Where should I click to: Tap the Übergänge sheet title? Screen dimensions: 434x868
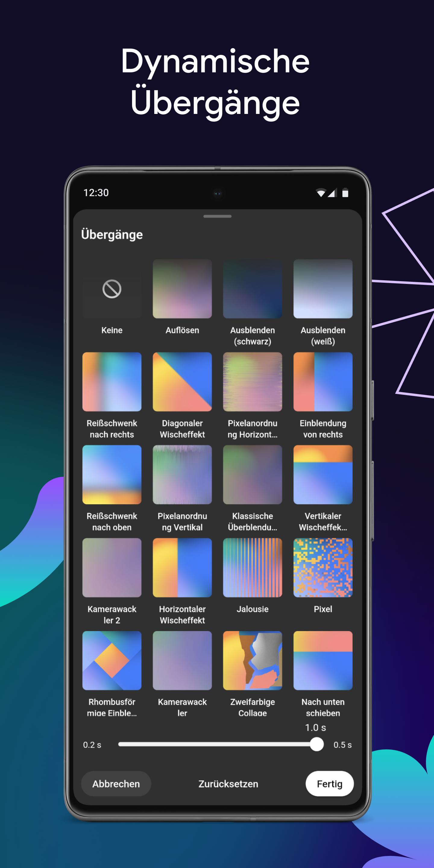pyautogui.click(x=112, y=234)
